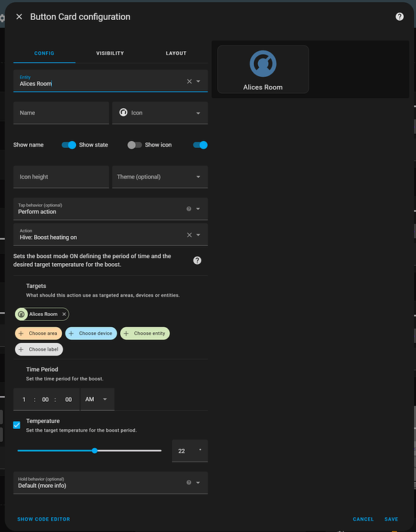The image size is (416, 532).
Task: Click the Icon height input field
Action: pyautogui.click(x=61, y=177)
